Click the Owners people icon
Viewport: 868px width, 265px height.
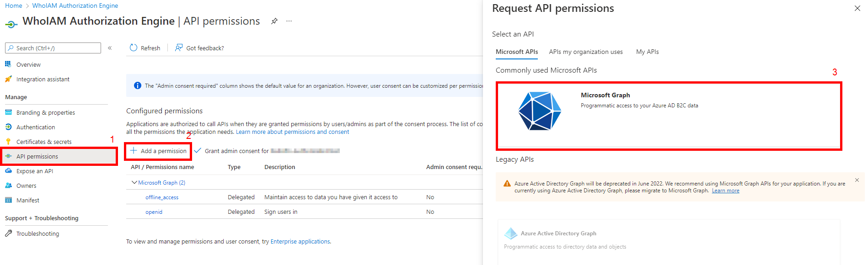click(x=8, y=185)
